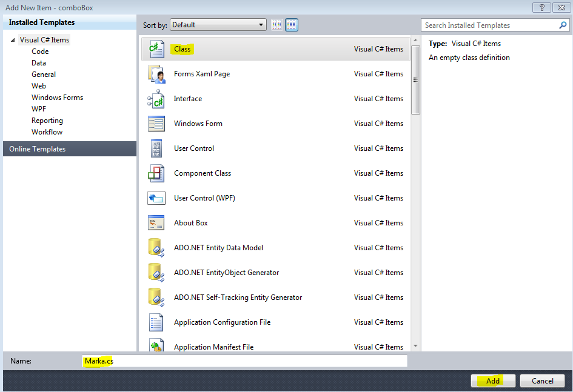Switch to medium icons list view
The width and height of the screenshot is (573, 392).
tap(292, 25)
